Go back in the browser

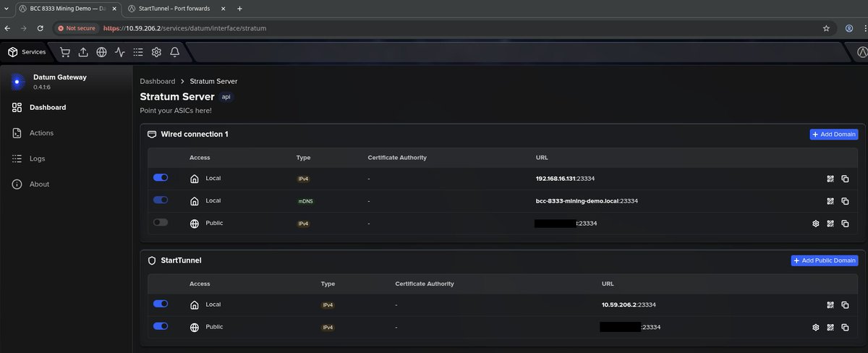[7, 28]
